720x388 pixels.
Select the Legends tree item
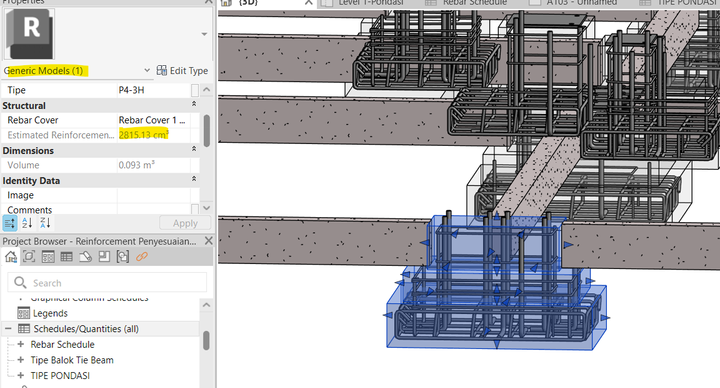(50, 313)
